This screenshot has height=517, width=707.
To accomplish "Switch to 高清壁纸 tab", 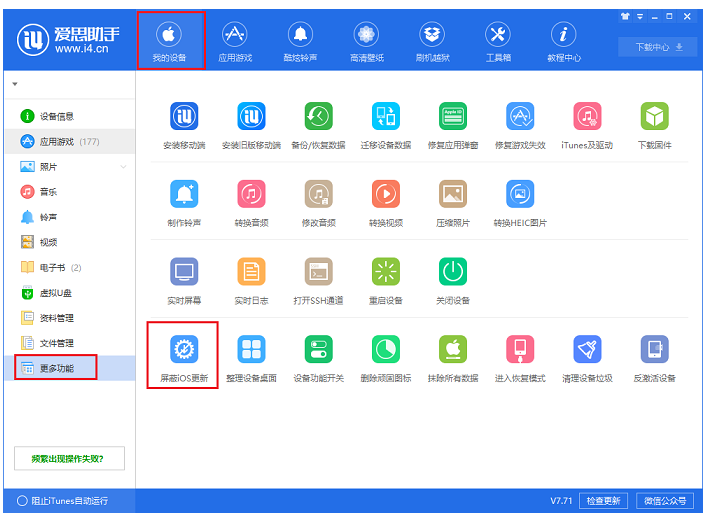I will (367, 42).
